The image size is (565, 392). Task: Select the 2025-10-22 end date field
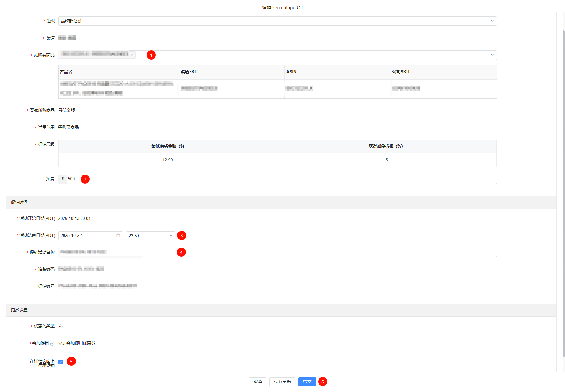(87, 236)
